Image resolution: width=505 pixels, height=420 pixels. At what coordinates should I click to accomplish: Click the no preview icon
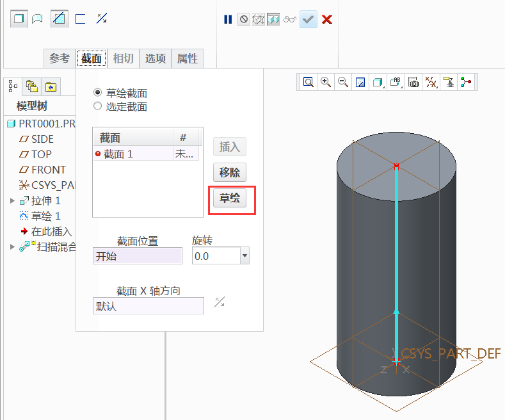coord(244,19)
